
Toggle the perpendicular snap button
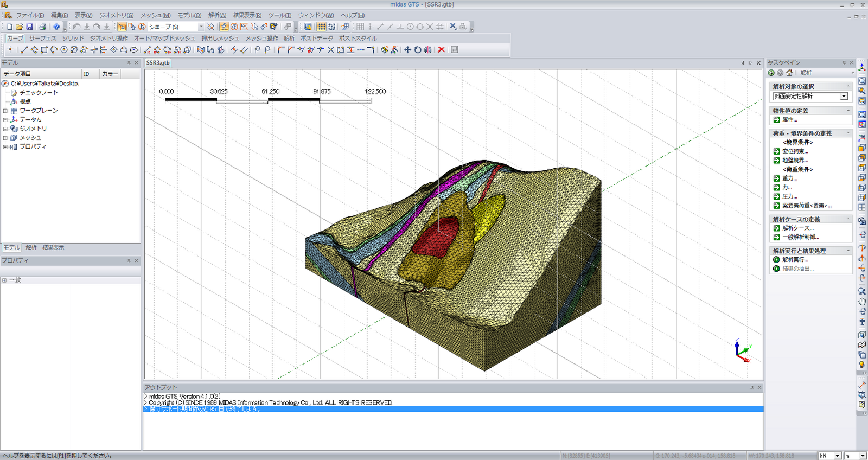(x=400, y=27)
